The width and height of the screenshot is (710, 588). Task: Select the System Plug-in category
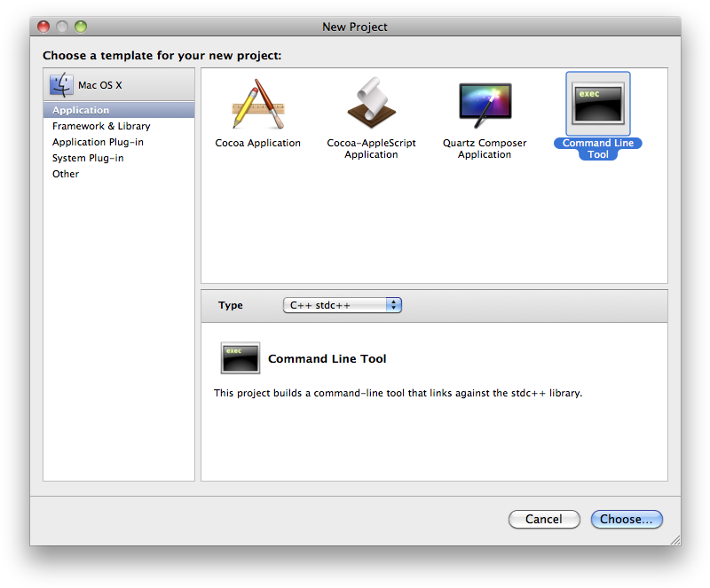click(119, 158)
